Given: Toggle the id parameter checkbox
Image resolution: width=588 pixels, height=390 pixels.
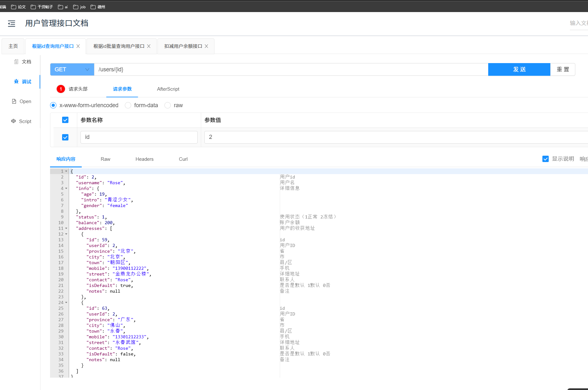Looking at the screenshot, I should [x=65, y=137].
